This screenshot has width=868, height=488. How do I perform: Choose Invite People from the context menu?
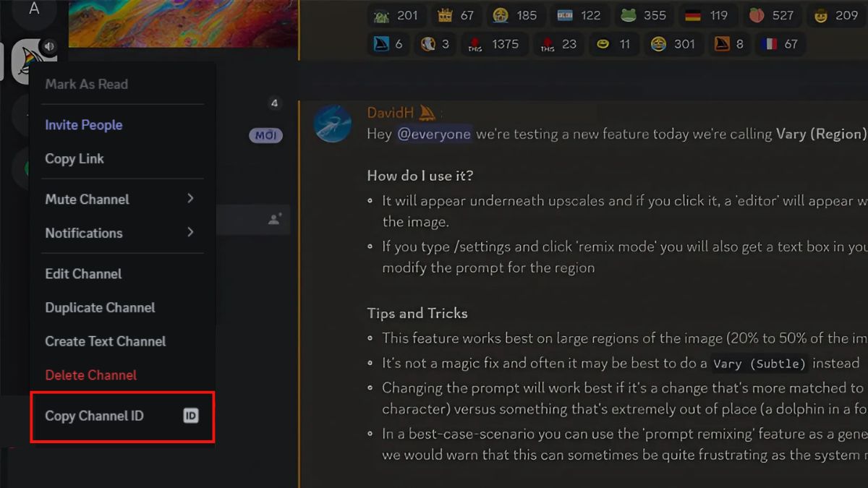122,124
